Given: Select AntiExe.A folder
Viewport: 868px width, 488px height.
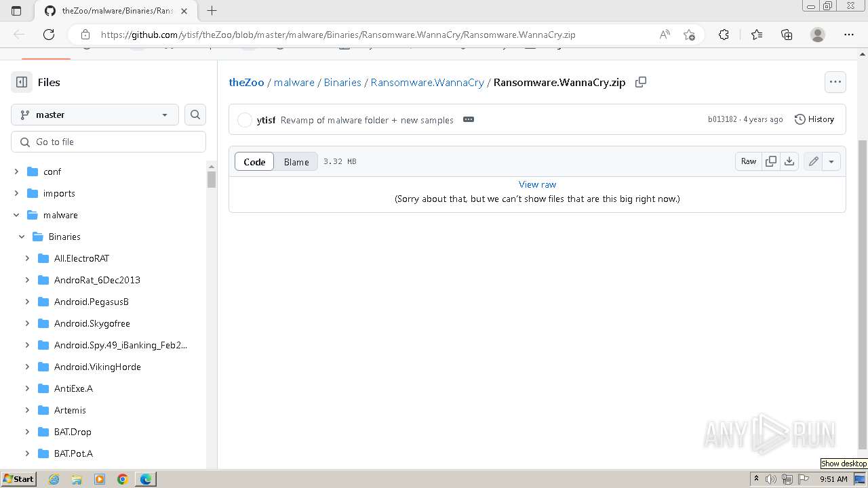Looking at the screenshot, I should coord(73,388).
